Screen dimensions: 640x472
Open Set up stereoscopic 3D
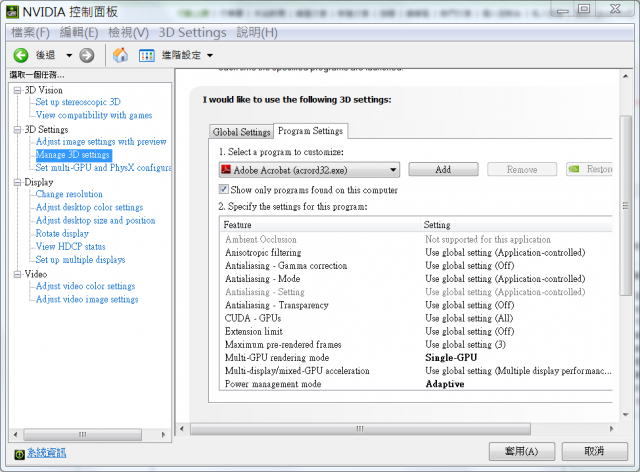pyautogui.click(x=78, y=102)
